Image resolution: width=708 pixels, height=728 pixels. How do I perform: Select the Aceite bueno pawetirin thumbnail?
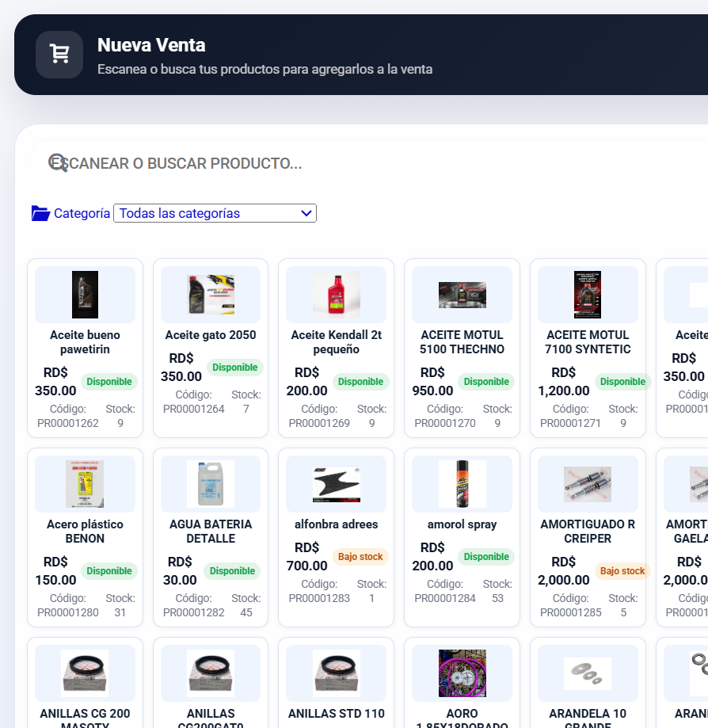coord(85,295)
